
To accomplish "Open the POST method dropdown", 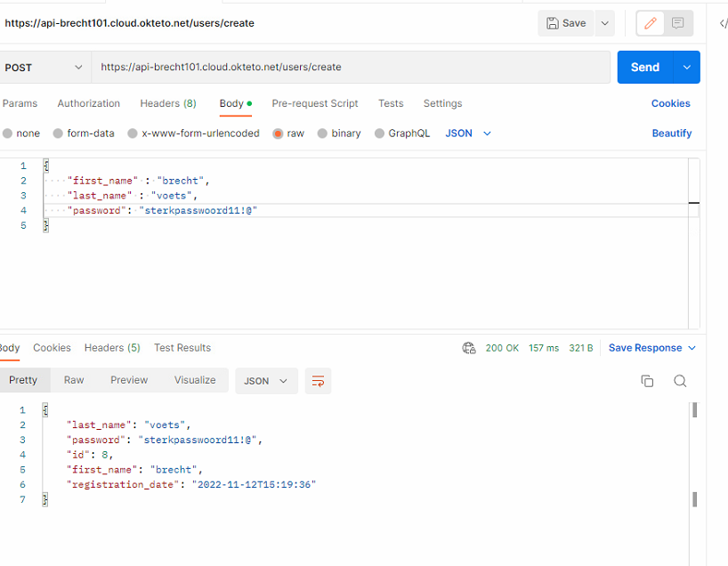I will 44,67.
